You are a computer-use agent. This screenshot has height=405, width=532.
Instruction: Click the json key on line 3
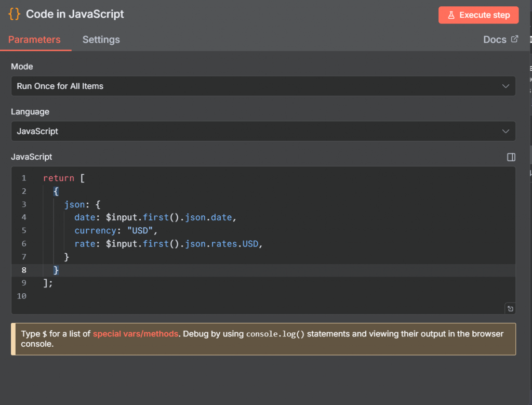click(74, 204)
